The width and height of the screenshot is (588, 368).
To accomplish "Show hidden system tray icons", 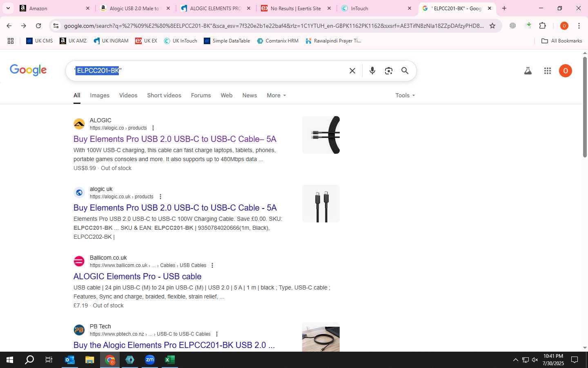I will point(515,360).
